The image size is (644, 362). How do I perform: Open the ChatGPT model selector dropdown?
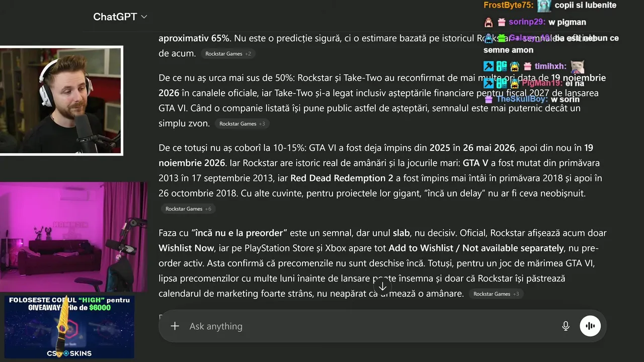(x=120, y=17)
